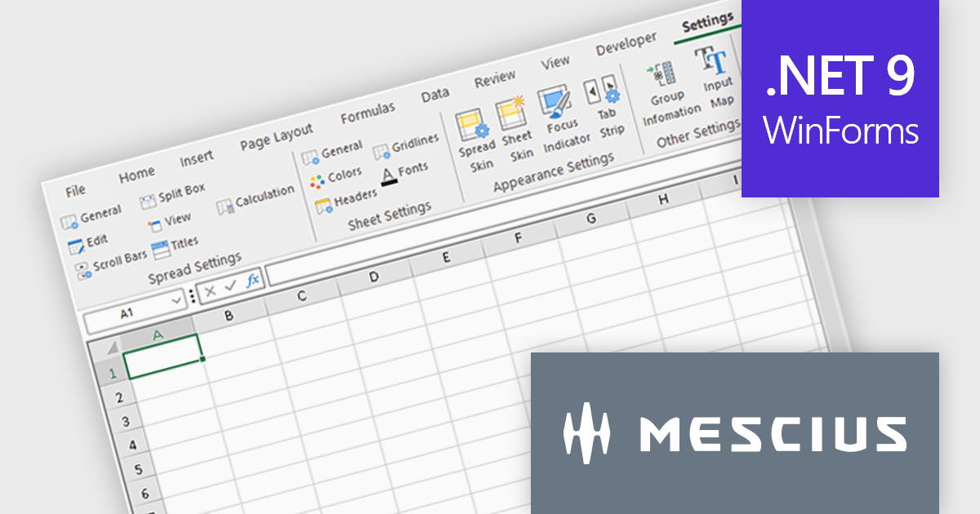980x514 pixels.
Task: Switch to the Insert tab
Action: coord(197,157)
